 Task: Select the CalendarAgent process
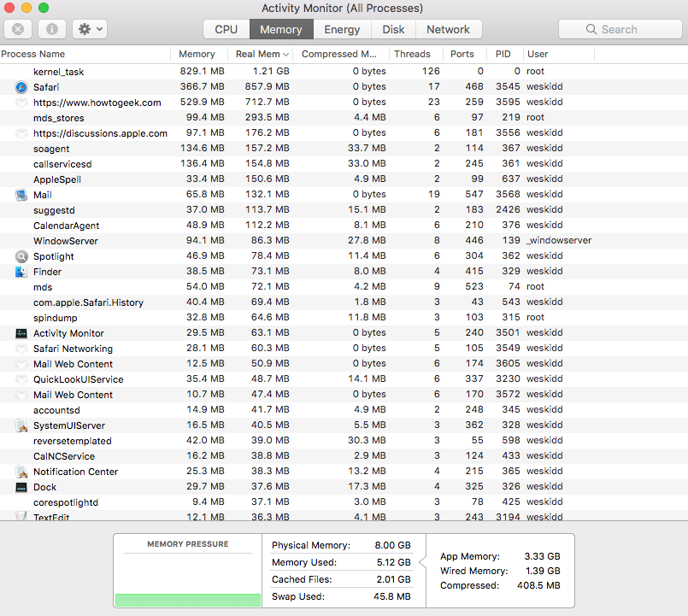point(344,225)
